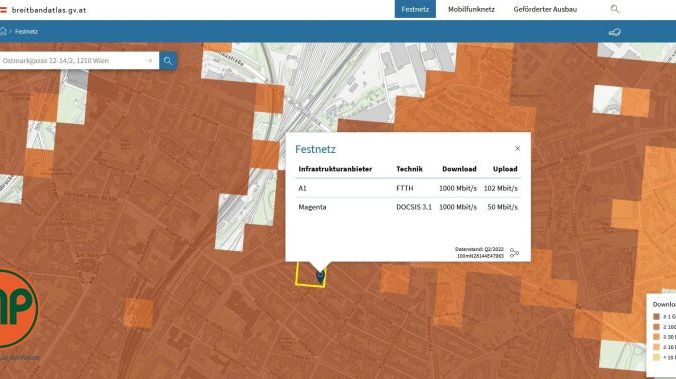Close the Festnetz popup

tap(517, 148)
